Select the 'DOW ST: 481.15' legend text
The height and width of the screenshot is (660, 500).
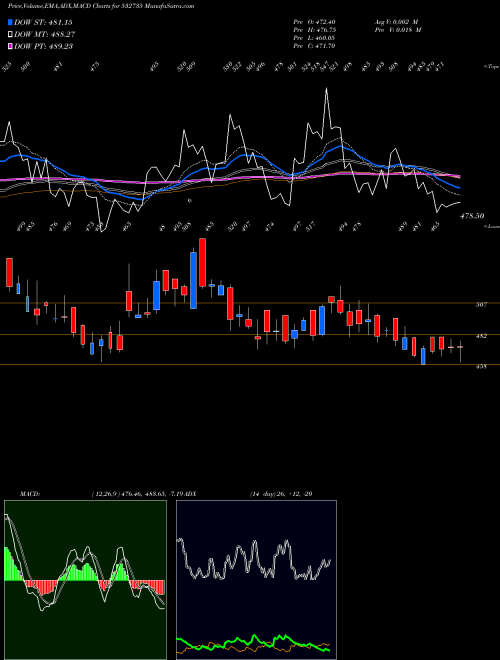[43, 22]
